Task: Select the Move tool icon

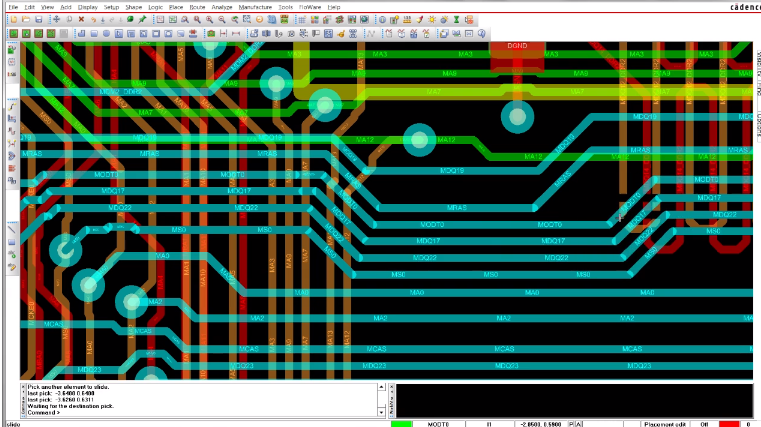Action: click(x=56, y=19)
